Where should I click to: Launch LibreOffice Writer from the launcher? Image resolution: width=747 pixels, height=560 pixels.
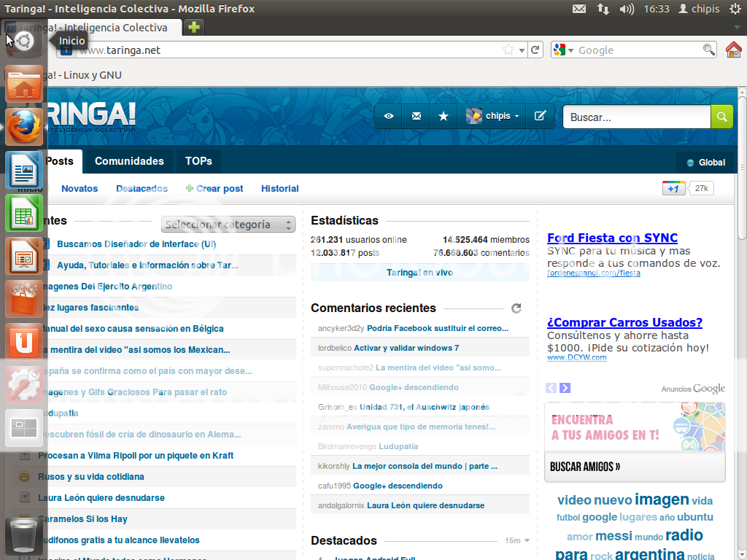click(x=24, y=170)
